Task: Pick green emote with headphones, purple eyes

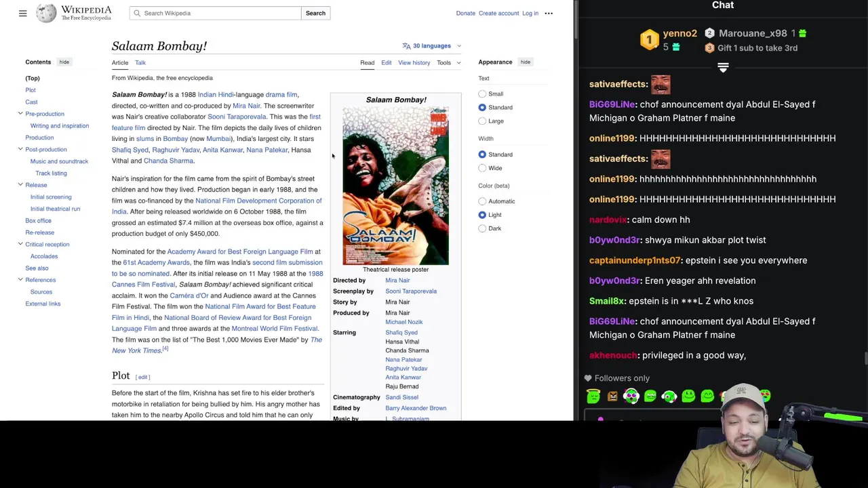Action: click(x=631, y=396)
